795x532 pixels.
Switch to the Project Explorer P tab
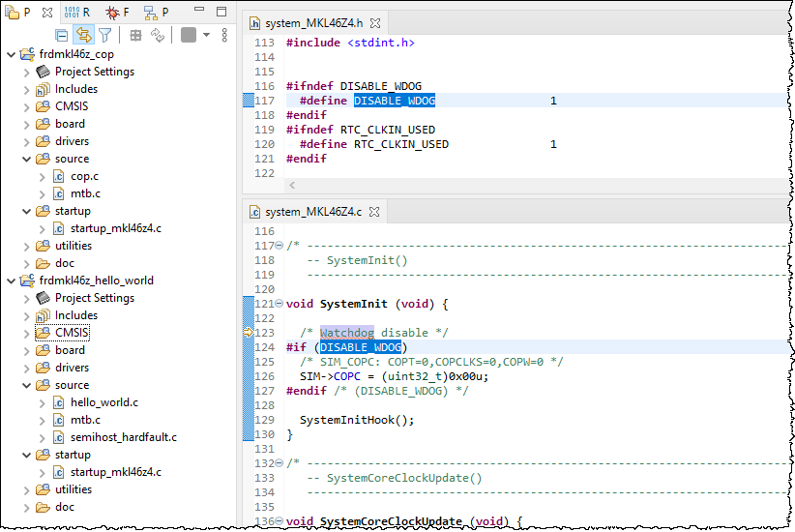coord(18,13)
